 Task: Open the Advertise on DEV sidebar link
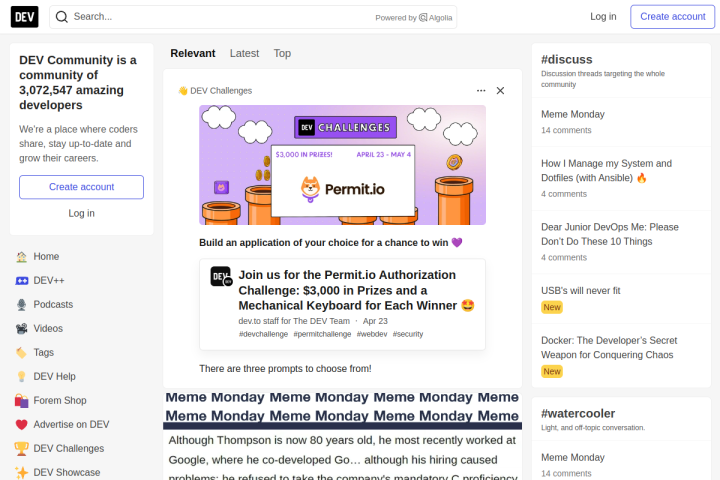pyautogui.click(x=81, y=424)
